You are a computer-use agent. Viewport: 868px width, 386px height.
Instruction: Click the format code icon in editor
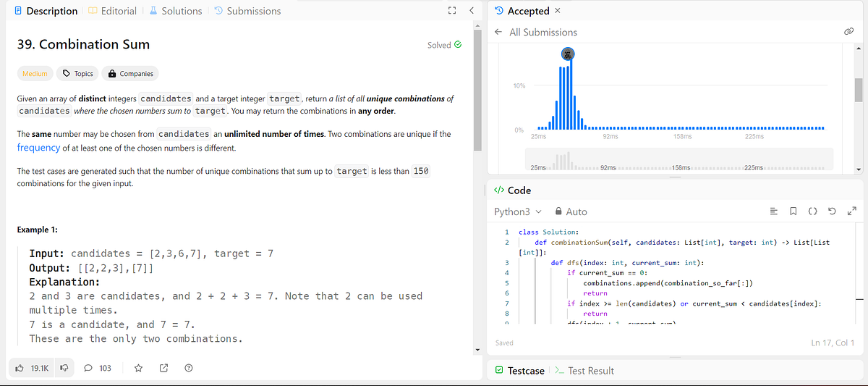click(x=773, y=211)
